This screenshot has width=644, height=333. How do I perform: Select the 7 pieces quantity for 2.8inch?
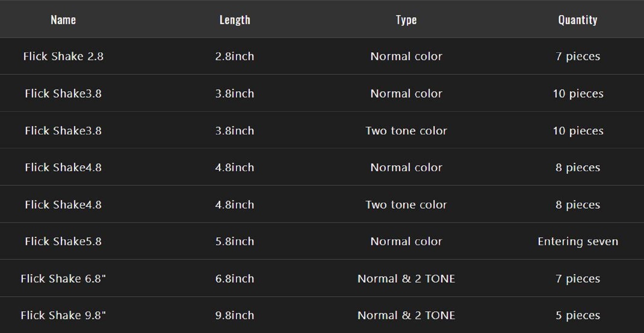(x=578, y=56)
